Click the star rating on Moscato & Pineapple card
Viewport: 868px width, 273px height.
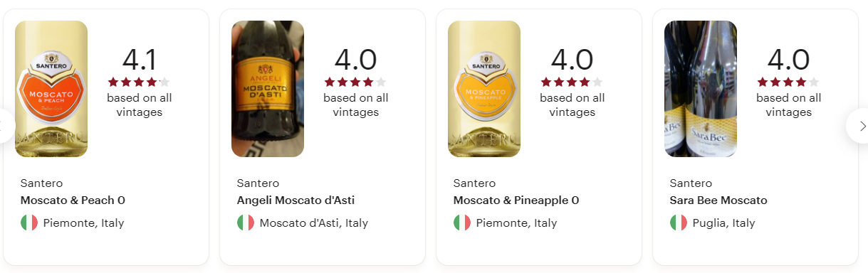(572, 82)
